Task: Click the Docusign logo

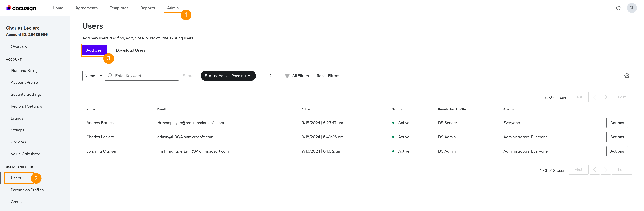Action: pos(21,8)
